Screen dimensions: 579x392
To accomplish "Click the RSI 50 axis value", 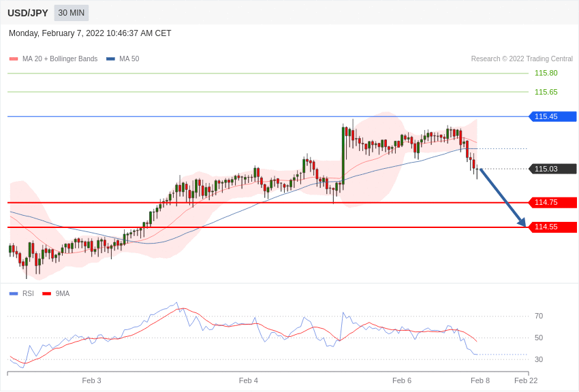I will 539,338.
